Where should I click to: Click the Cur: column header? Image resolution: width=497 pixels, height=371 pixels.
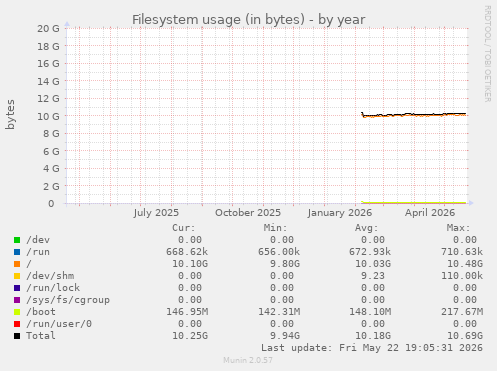184,228
